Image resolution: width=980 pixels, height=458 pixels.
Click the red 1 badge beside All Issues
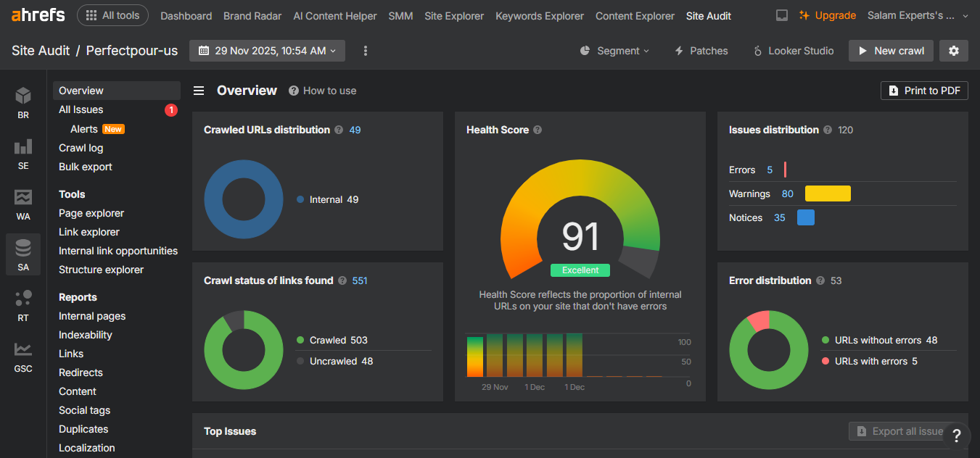[x=171, y=110]
